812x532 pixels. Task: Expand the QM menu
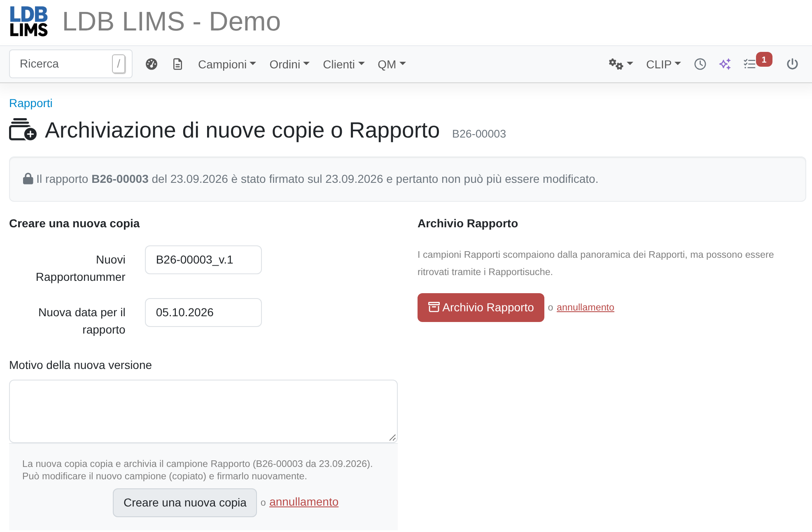[x=392, y=64]
